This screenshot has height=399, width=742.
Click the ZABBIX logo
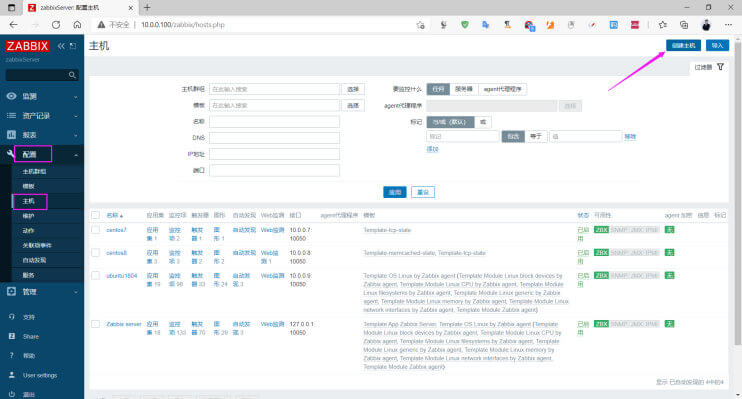(x=27, y=46)
